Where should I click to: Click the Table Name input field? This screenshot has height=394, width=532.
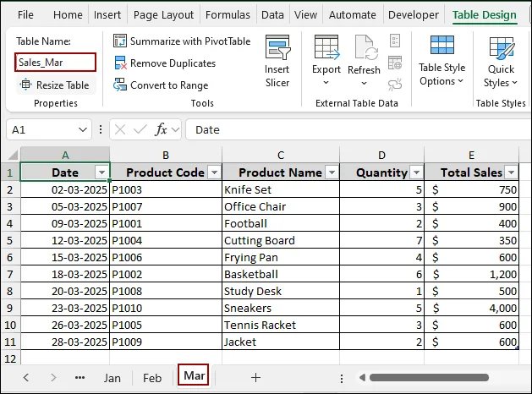[x=55, y=63]
